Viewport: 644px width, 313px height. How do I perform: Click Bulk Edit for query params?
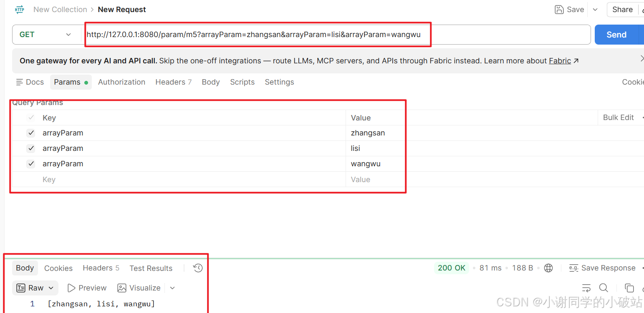618,118
